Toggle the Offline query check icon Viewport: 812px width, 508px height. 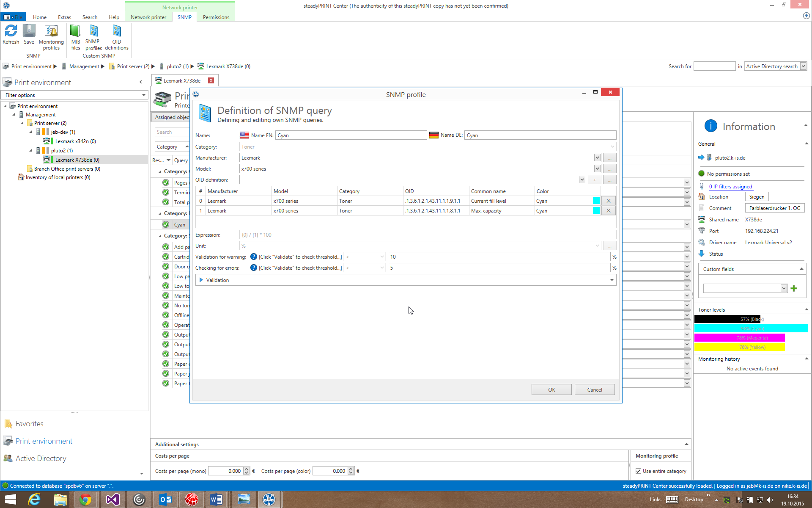click(x=166, y=315)
